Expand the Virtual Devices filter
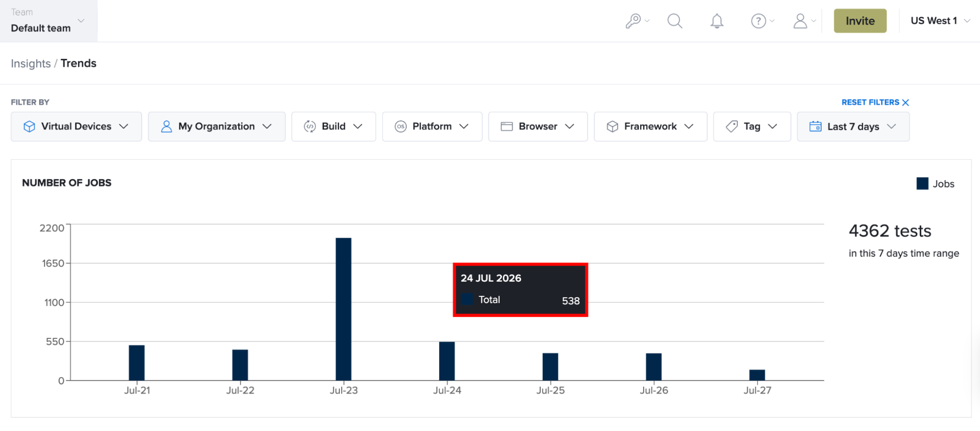Image resolution: width=980 pixels, height=431 pixels. point(76,126)
